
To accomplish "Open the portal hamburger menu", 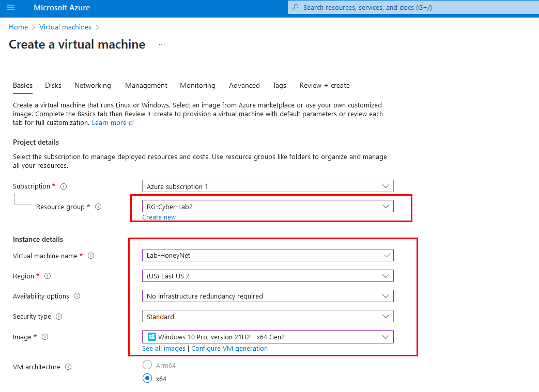I will pos(11,7).
